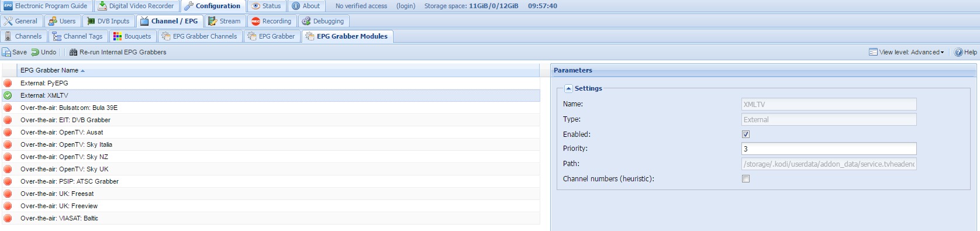Click red status icon for Sky UK
The image size is (980, 231).
(x=8, y=169)
